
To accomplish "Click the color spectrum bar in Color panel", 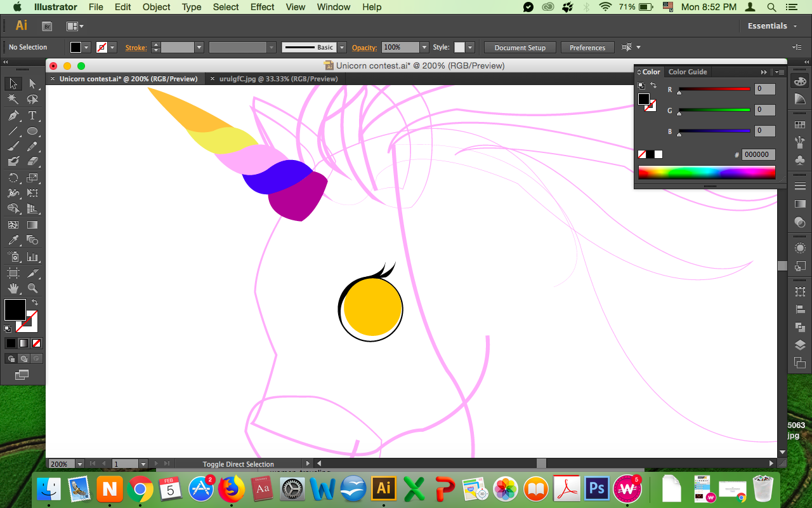I will [707, 172].
